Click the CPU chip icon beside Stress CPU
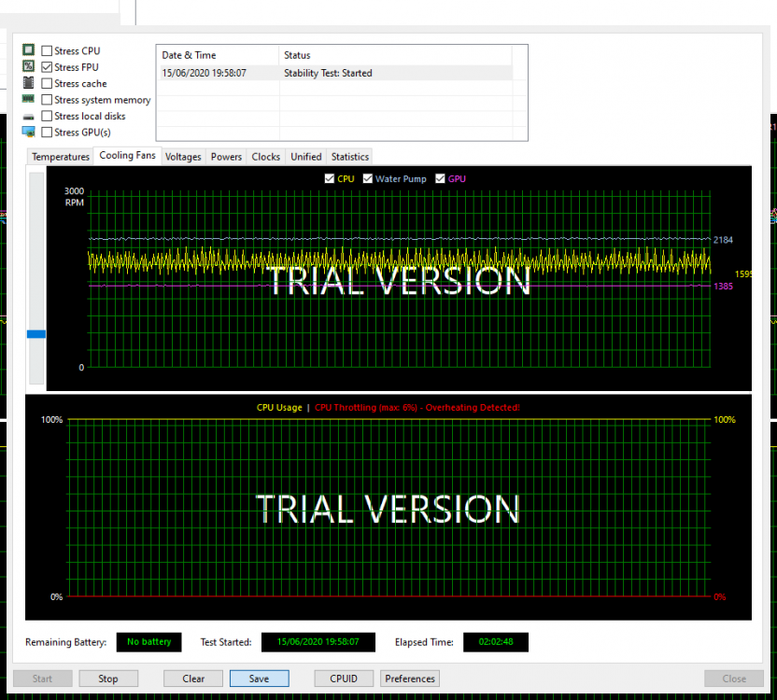 point(28,50)
